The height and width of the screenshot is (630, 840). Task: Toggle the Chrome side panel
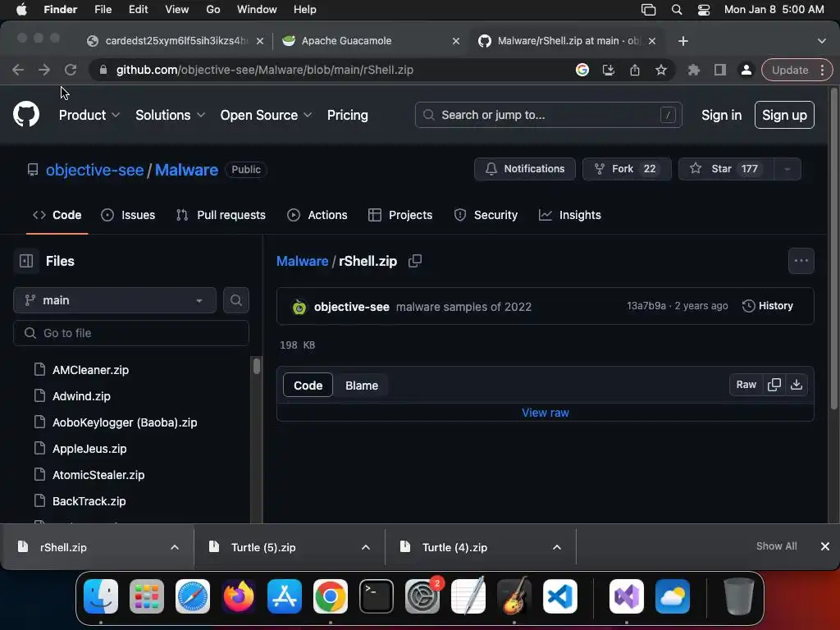(720, 70)
